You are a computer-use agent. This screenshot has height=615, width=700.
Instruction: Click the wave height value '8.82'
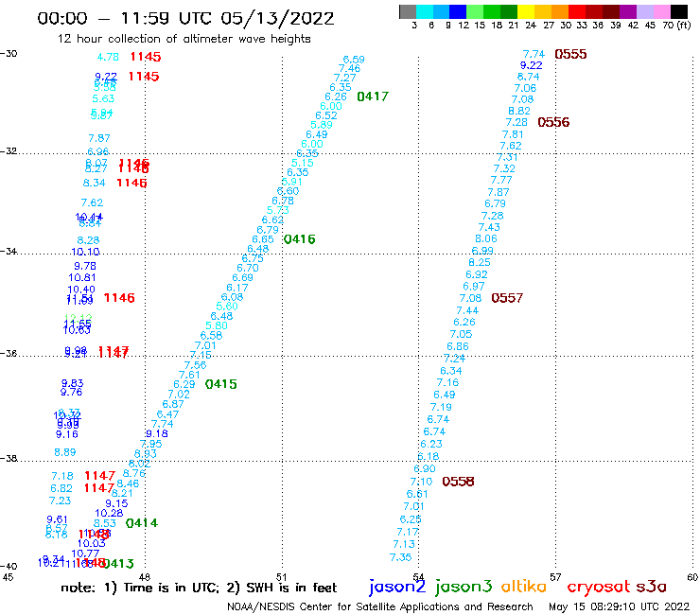tap(519, 111)
